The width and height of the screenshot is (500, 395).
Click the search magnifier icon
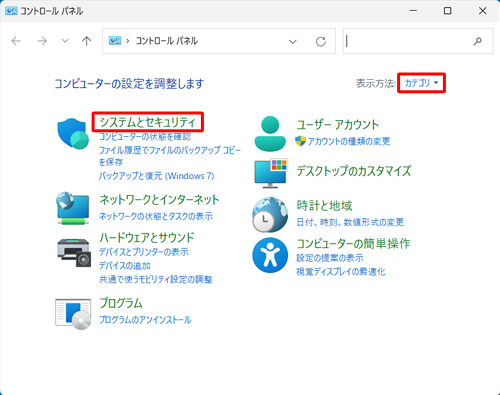(x=478, y=41)
